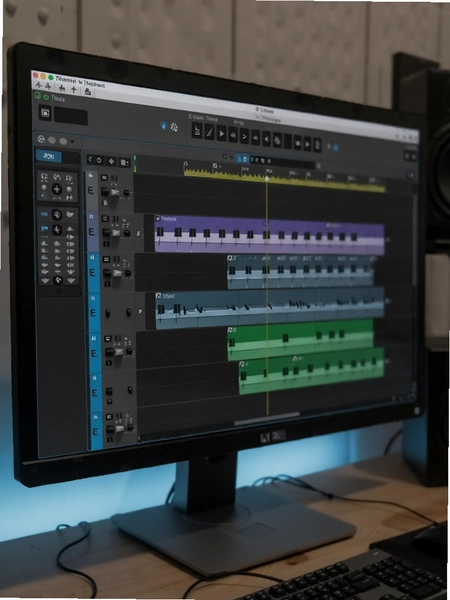
Task: Click the playhead marker on the yellow ruler
Action: coord(267,178)
